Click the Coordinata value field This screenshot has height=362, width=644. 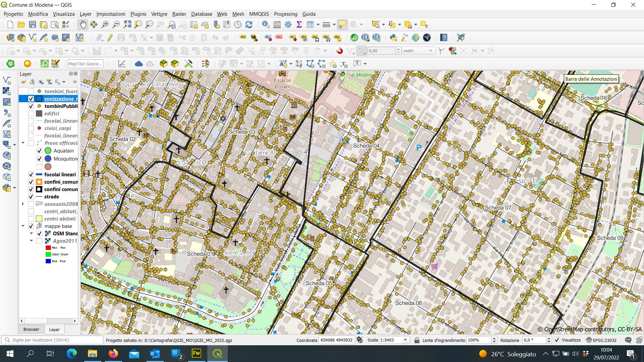click(336, 340)
